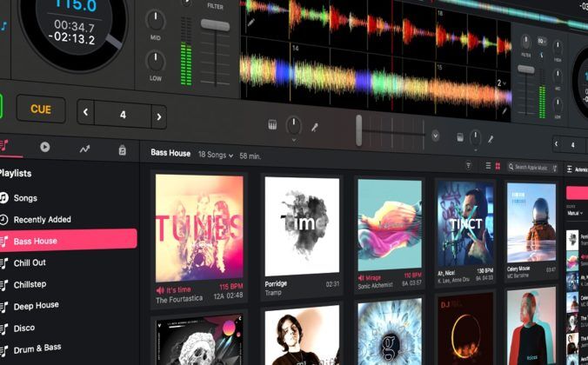Image resolution: width=588 pixels, height=365 pixels.
Task: Click the CUE button on left deck
Action: [x=41, y=109]
